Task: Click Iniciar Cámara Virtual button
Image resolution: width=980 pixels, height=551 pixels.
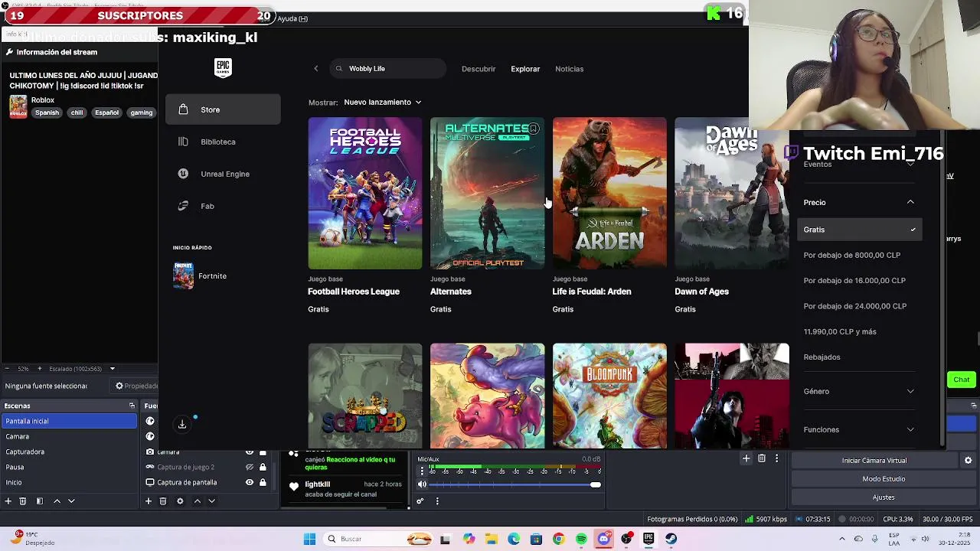Action: (x=874, y=461)
